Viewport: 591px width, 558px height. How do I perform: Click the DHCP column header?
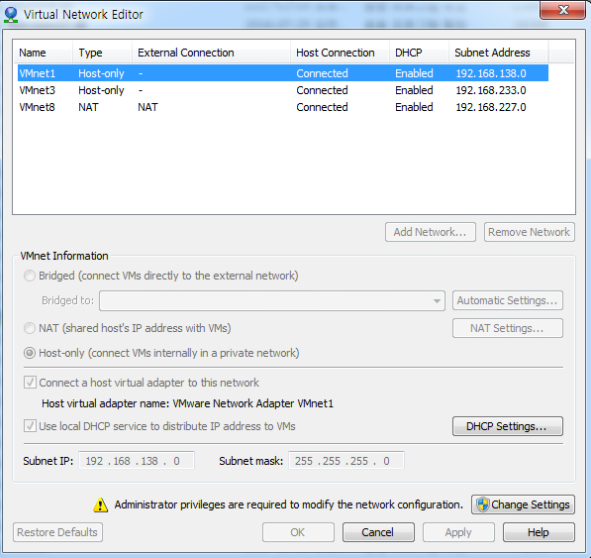tap(419, 52)
